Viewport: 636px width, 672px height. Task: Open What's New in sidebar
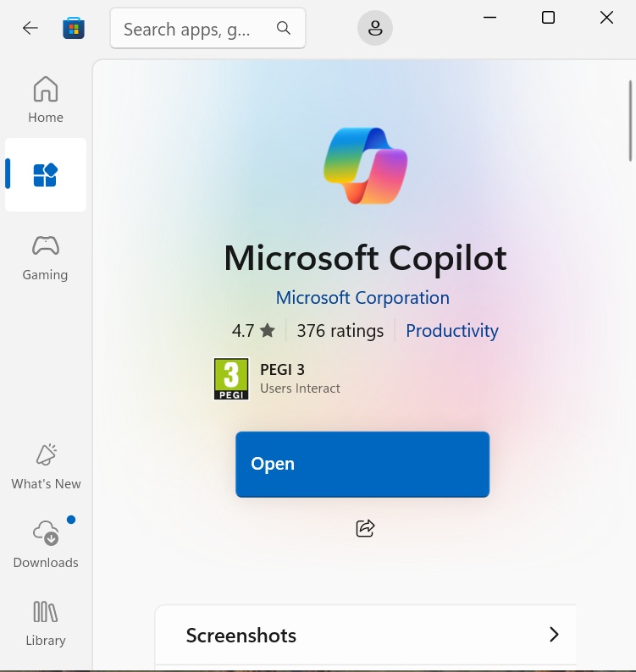click(x=46, y=466)
